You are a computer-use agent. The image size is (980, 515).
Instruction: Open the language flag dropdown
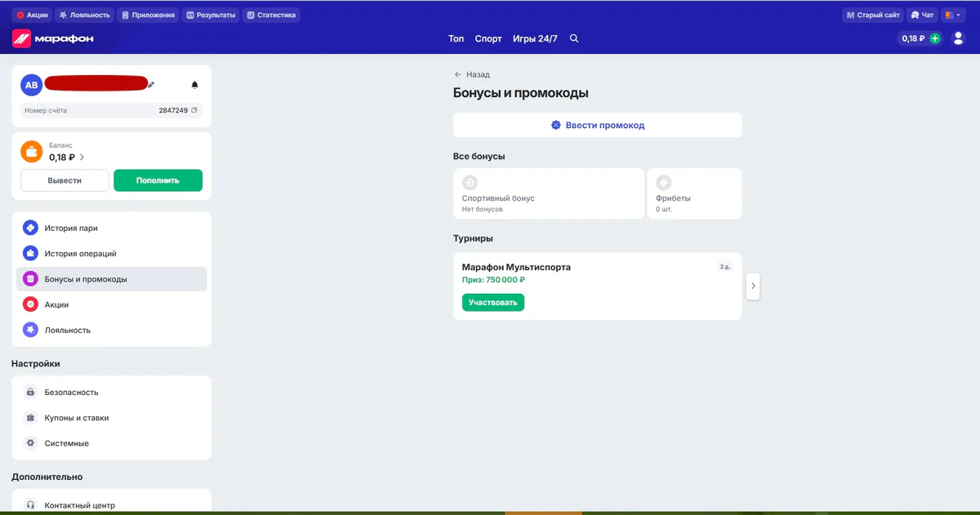click(x=953, y=15)
